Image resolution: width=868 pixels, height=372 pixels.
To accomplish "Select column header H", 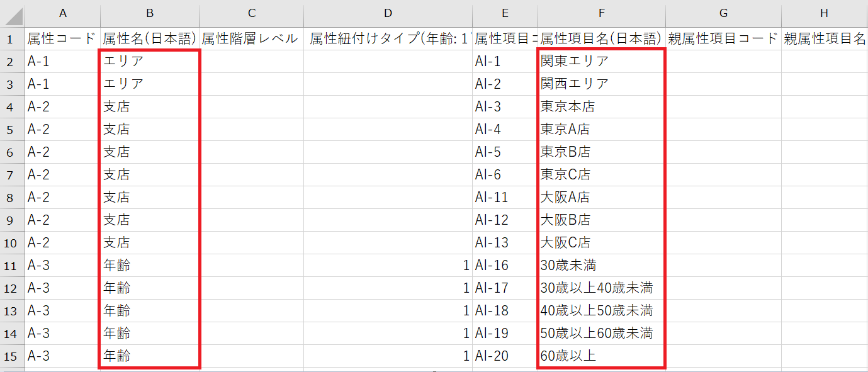I will (x=825, y=13).
